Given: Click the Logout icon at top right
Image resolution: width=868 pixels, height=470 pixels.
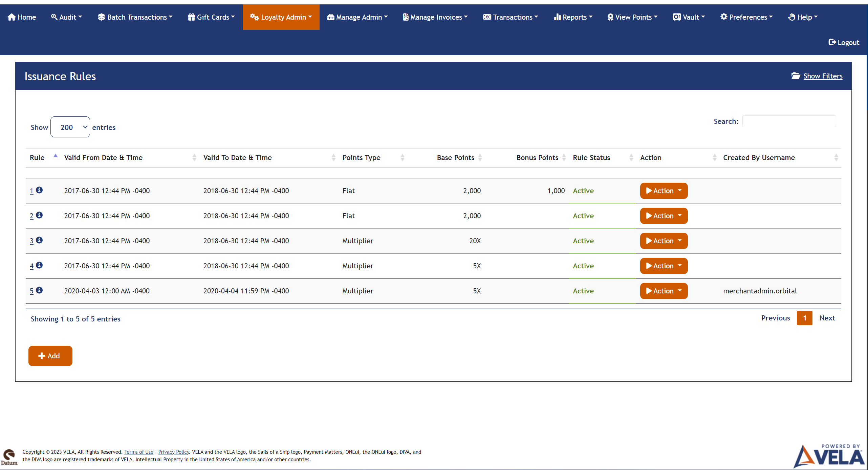Looking at the screenshot, I should (x=833, y=42).
